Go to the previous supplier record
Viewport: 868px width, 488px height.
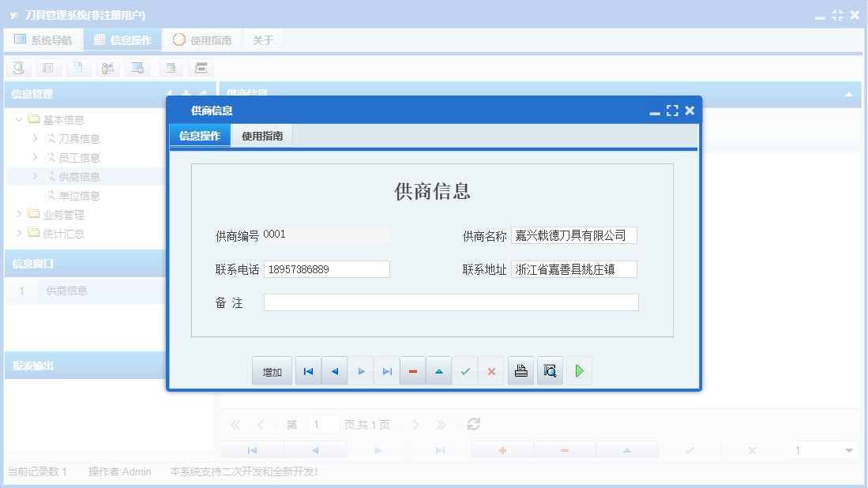[334, 370]
